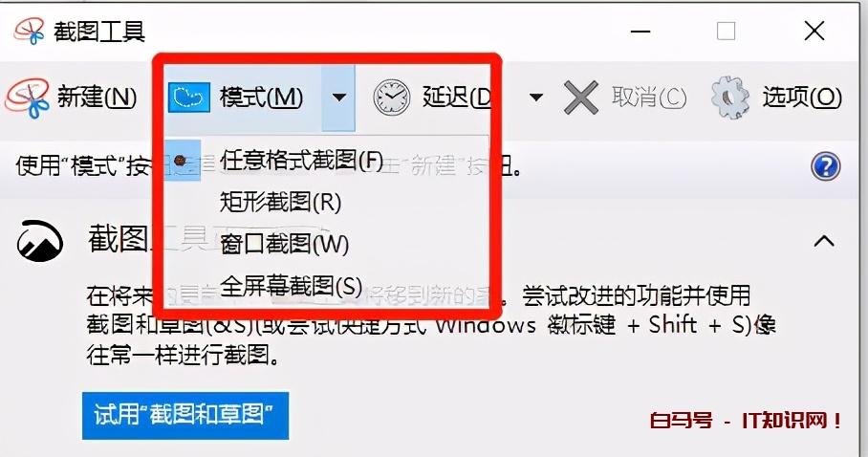Click the round black snip icon beside the 截图工具 heading
The width and height of the screenshot is (868, 457).
pos(40,242)
